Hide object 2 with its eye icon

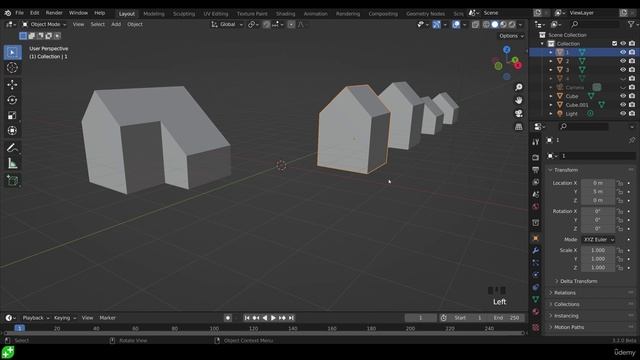point(623,61)
